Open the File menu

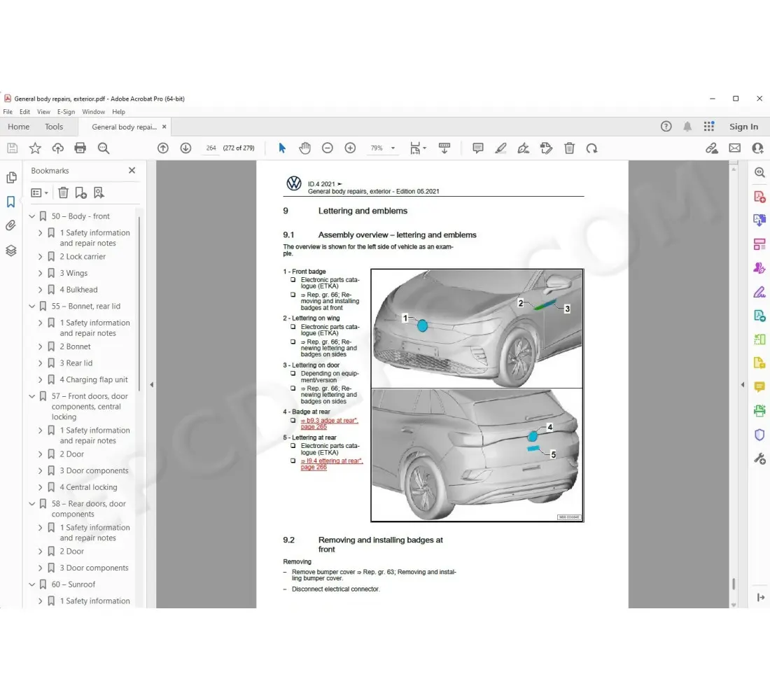pos(8,112)
